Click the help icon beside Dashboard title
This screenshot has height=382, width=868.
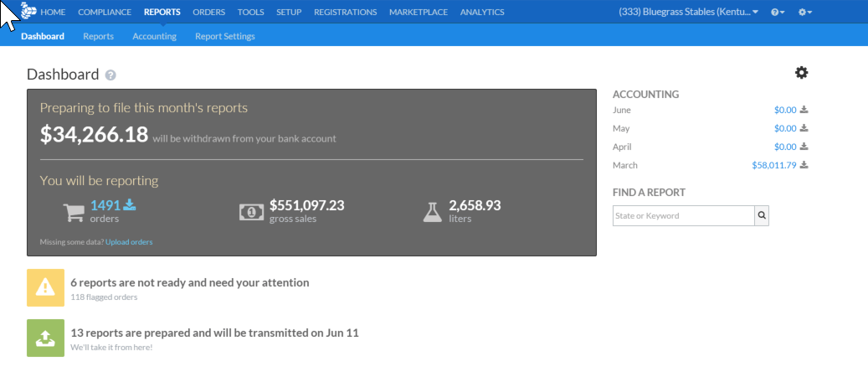[110, 75]
